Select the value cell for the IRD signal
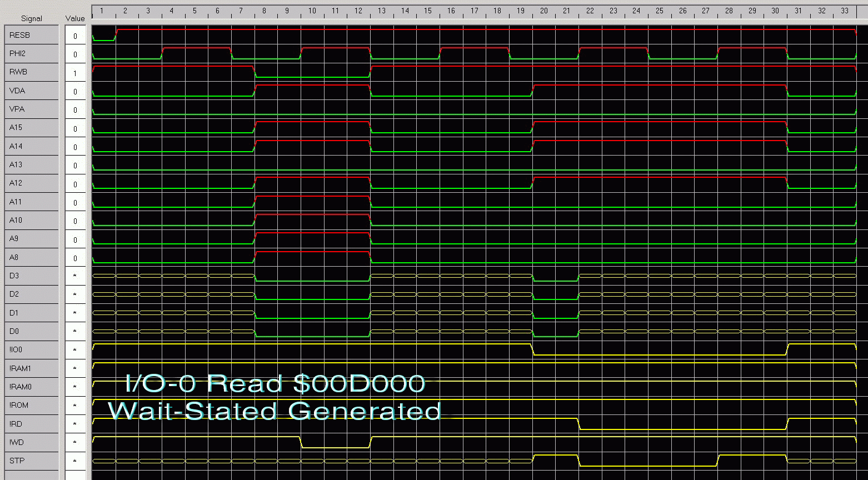Image resolution: width=868 pixels, height=480 pixels. pyautogui.click(x=75, y=424)
